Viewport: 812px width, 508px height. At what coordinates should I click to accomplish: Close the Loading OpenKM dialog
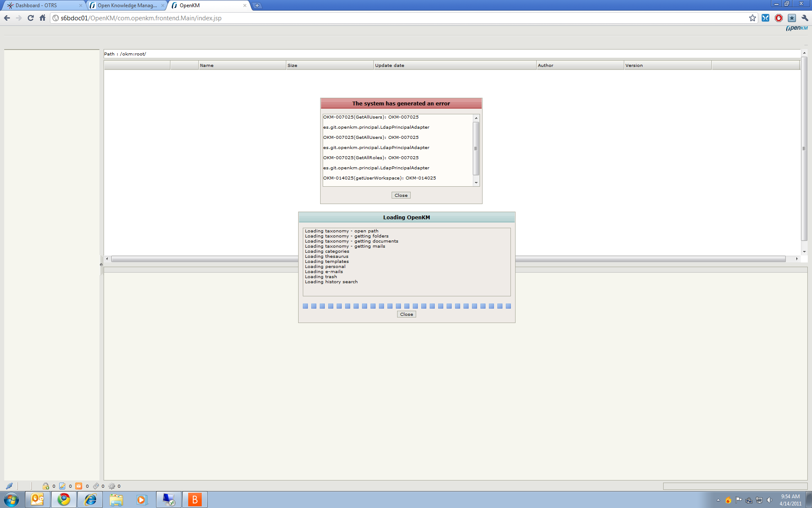click(406, 314)
